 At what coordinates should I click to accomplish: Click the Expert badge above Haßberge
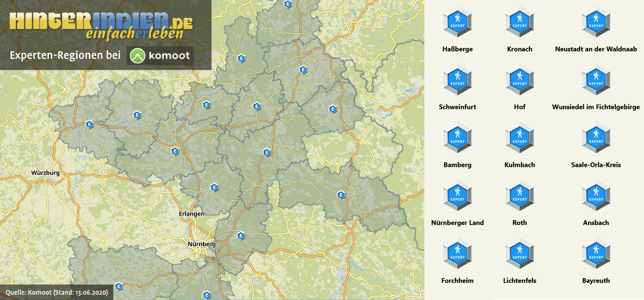(x=457, y=22)
